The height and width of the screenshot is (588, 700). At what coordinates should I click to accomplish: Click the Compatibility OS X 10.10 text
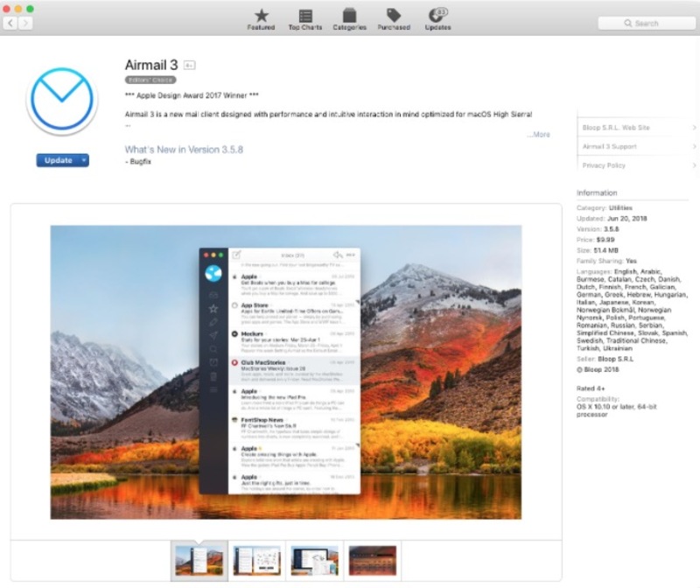pos(617,407)
